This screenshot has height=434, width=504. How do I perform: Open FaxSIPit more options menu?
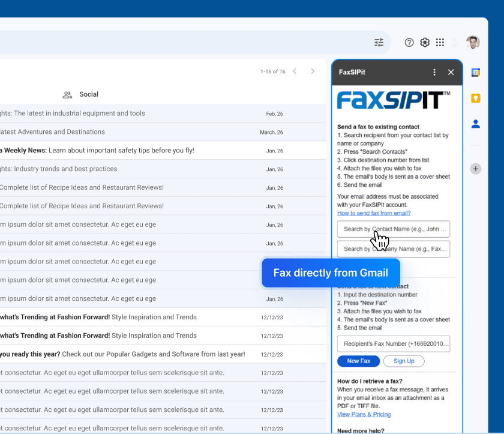[x=434, y=72]
